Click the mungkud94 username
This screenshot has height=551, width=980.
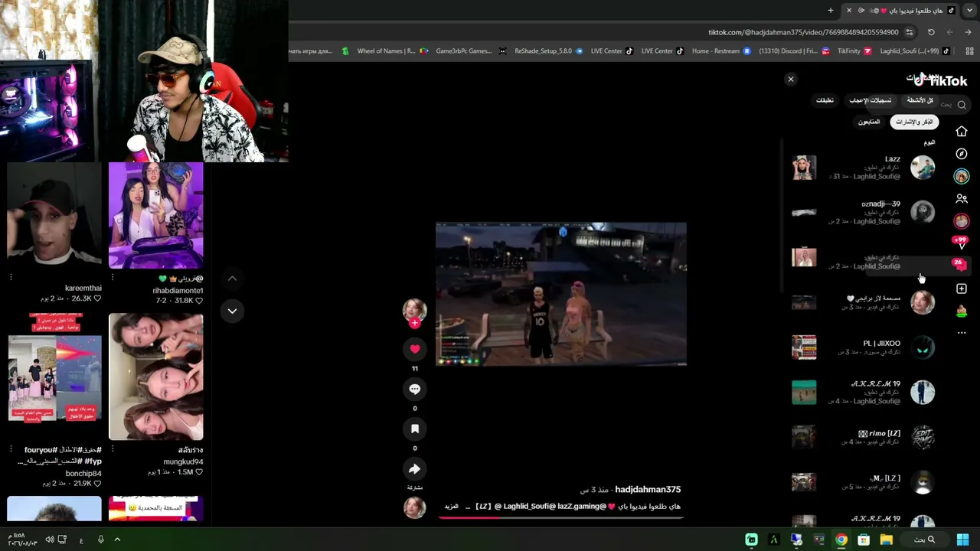(x=183, y=462)
